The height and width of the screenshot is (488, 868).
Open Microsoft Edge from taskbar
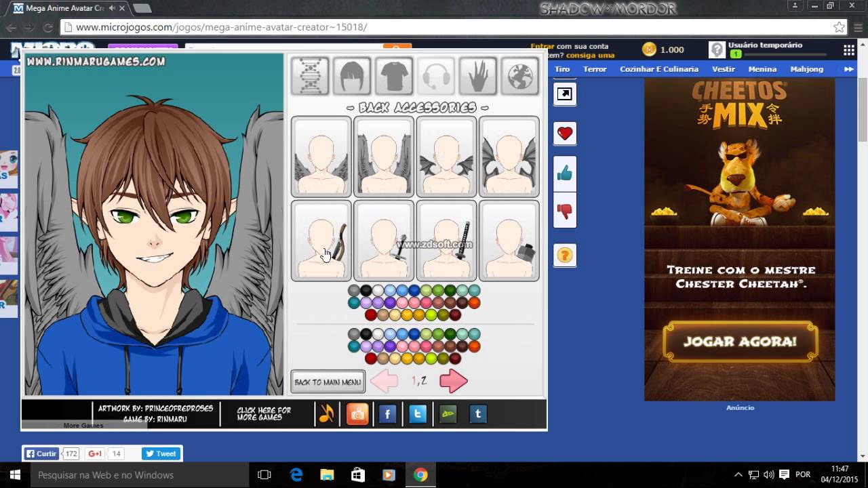296,475
